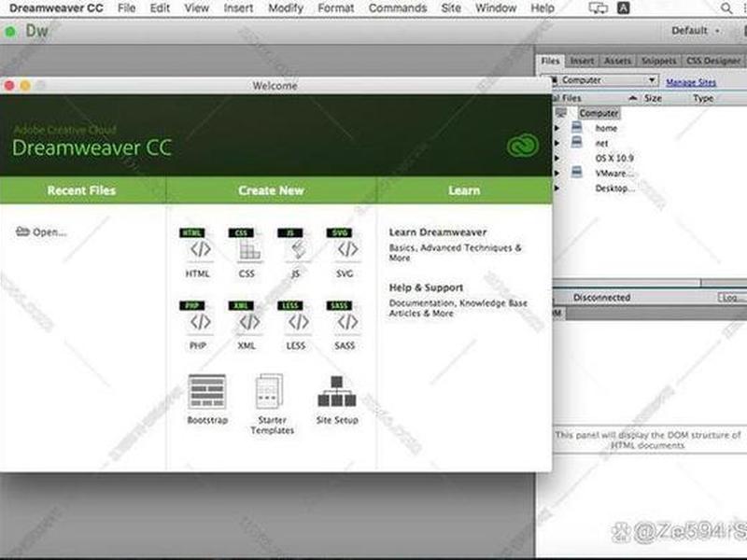This screenshot has width=747, height=560.
Task: Open Starter Templates
Action: point(272,404)
